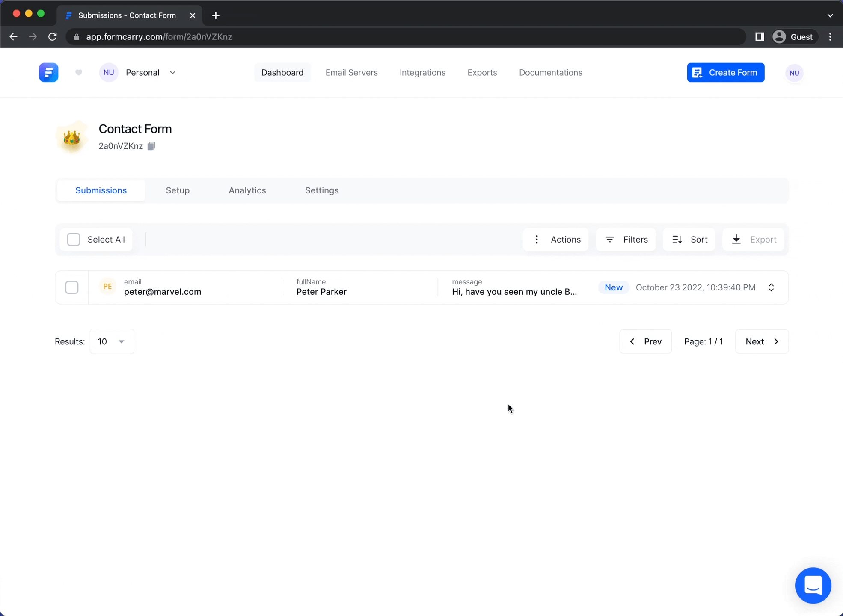Open the Actions menu
Viewport: 843px width, 616px height.
555,240
